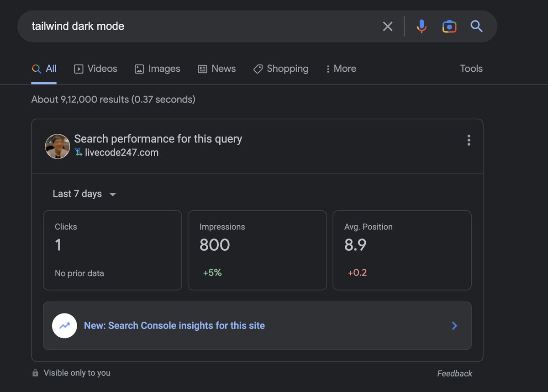This screenshot has height=392, width=548.
Task: Select the All tab
Action: point(44,69)
